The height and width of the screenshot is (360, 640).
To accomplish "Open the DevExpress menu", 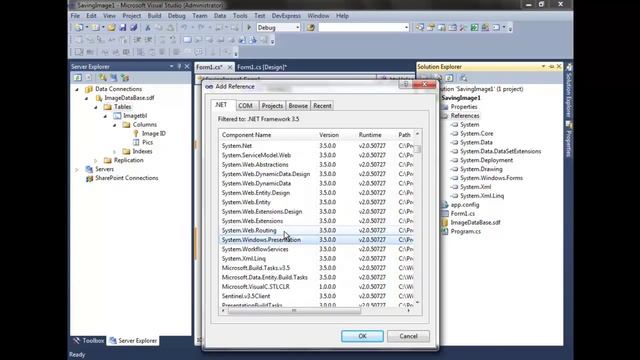I will tap(286, 16).
